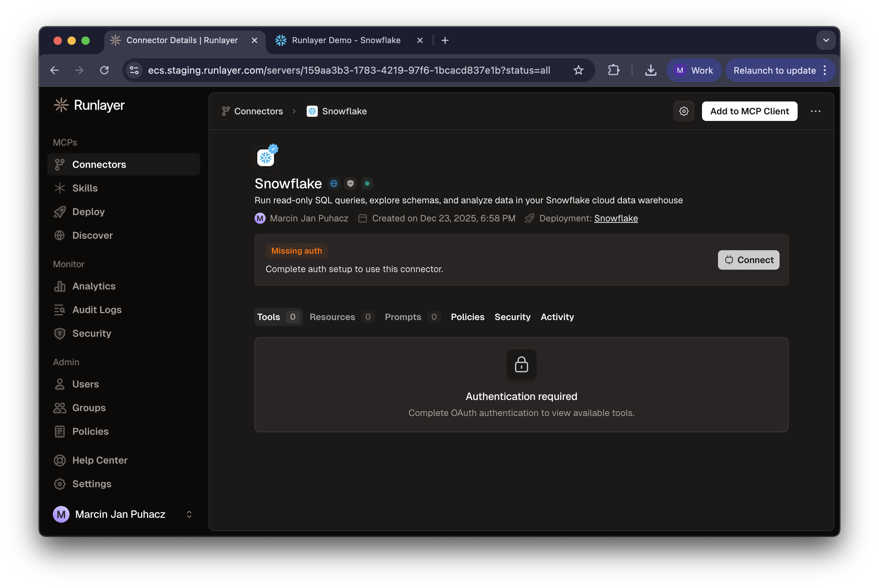The height and width of the screenshot is (588, 879).
Task: Open Audit Logs in sidebar
Action: click(96, 310)
